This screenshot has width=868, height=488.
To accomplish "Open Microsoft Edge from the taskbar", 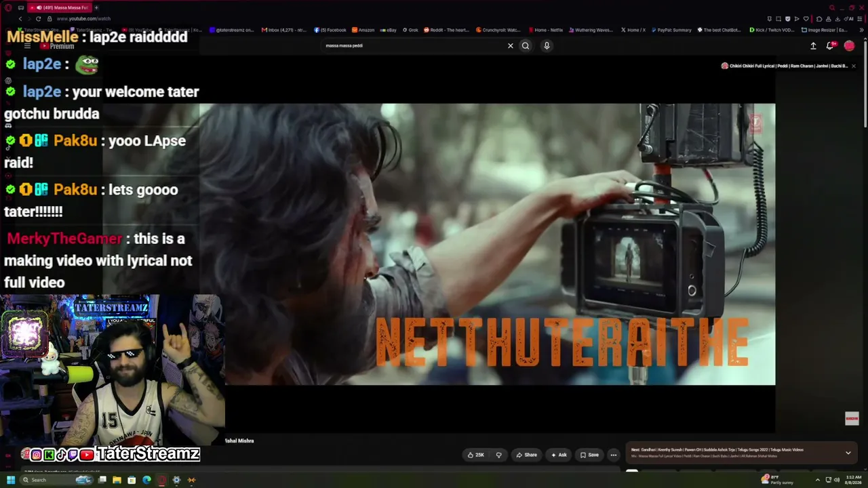I will pos(146,480).
